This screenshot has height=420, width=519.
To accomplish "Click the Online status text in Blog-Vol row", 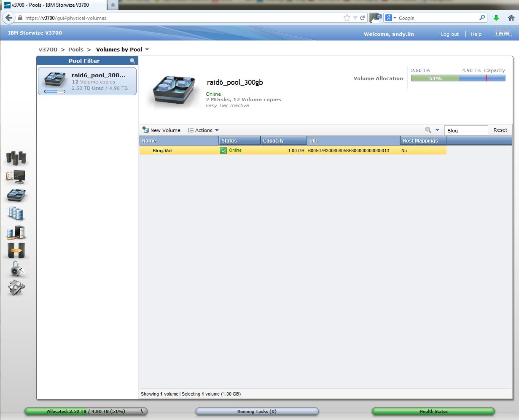I will pyautogui.click(x=235, y=151).
